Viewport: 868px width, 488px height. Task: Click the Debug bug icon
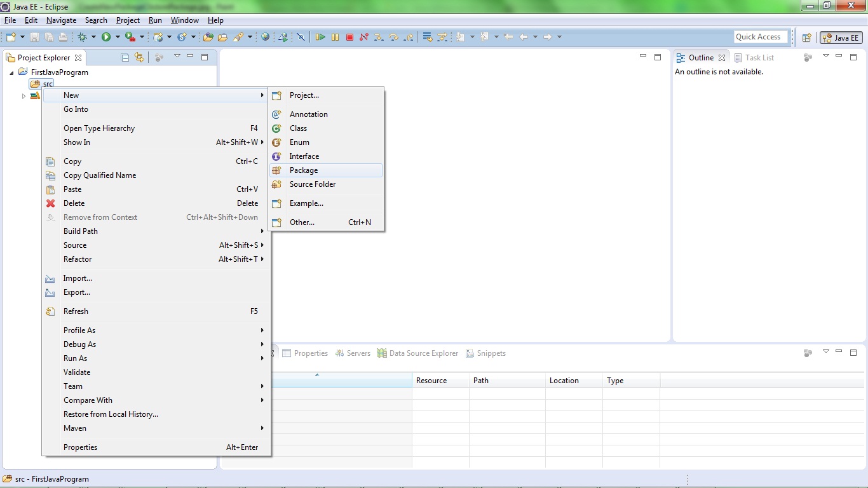[82, 37]
